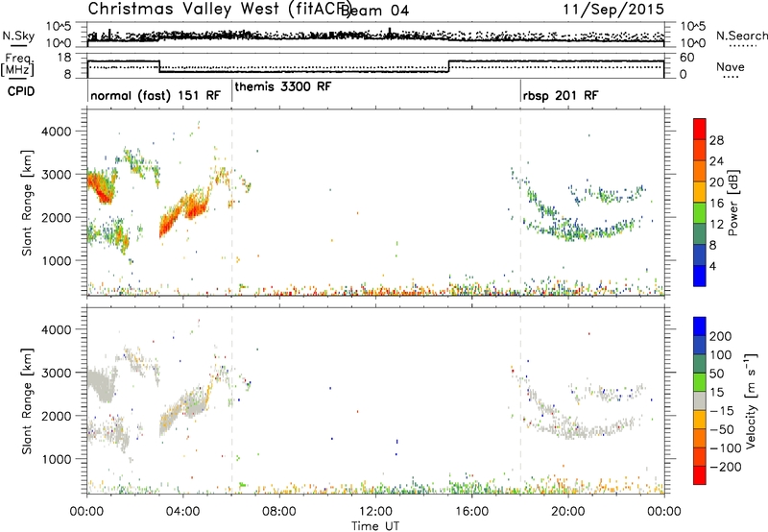768x532 pixels.
Task: Pick the Power colorbar segment between 20 and 24
Action: point(700,172)
